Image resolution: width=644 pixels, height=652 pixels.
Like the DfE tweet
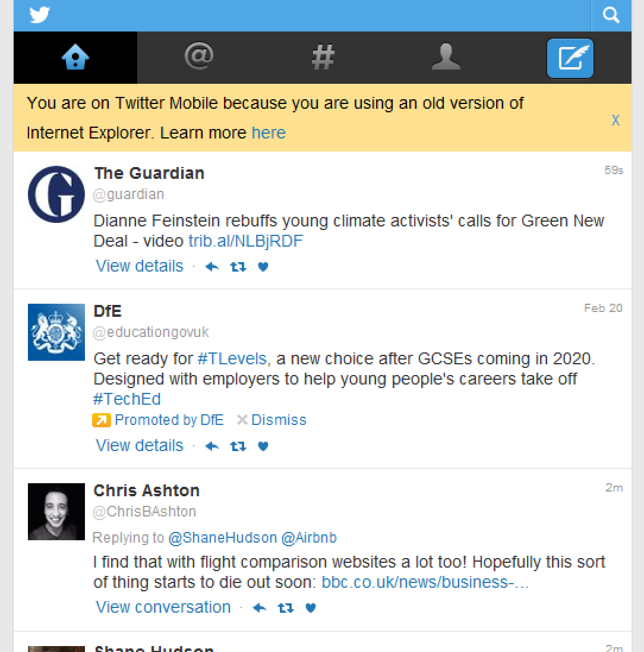point(263,446)
